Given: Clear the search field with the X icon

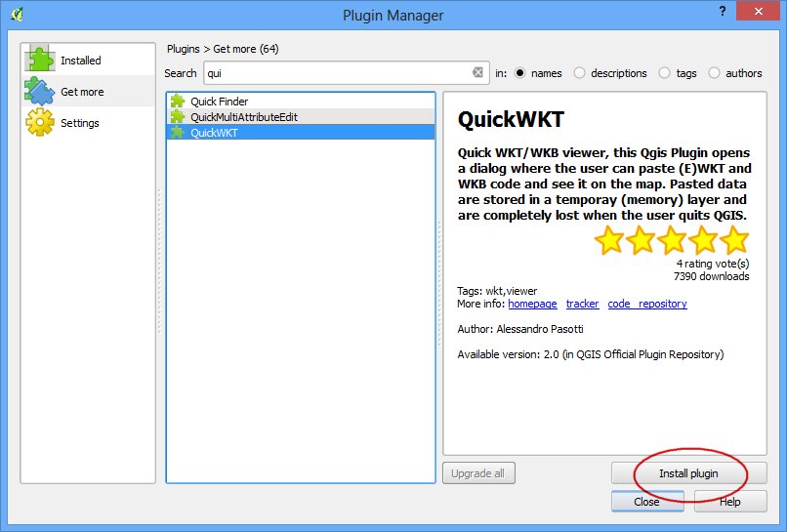Looking at the screenshot, I should tap(477, 72).
